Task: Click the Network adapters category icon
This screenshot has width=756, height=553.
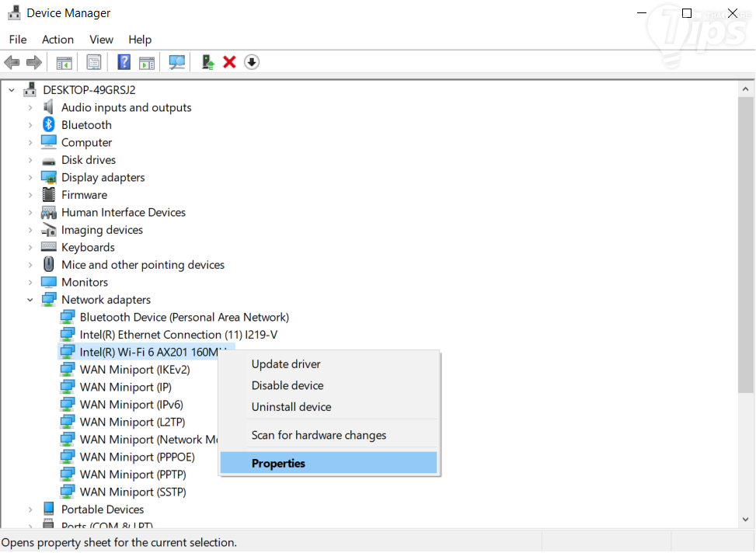Action: [x=49, y=299]
